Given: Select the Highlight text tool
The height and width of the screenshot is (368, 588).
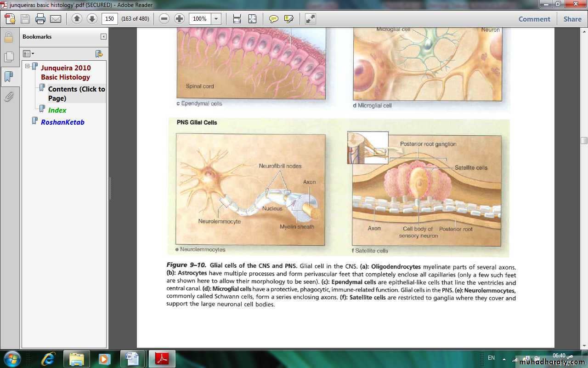Looking at the screenshot, I should (x=288, y=19).
